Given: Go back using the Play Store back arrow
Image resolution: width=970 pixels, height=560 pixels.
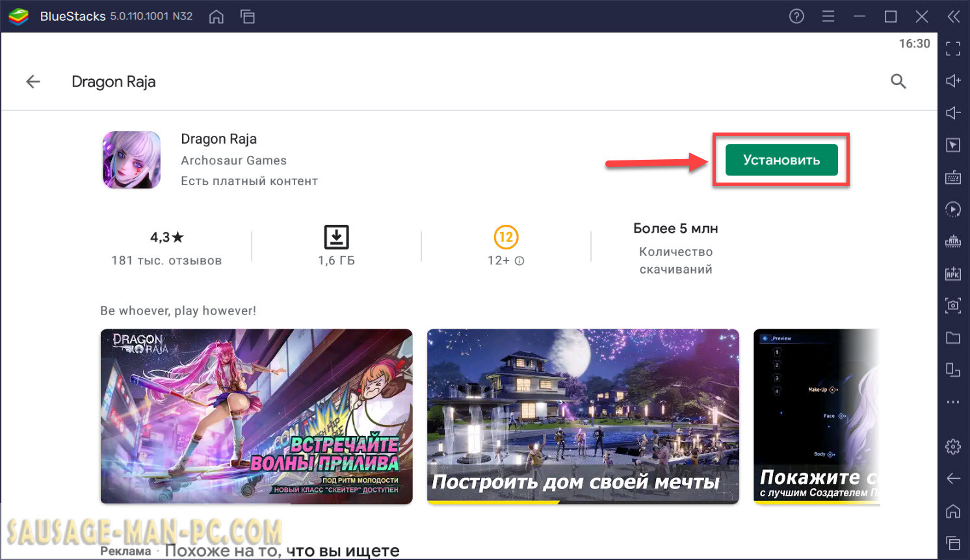Looking at the screenshot, I should [33, 81].
